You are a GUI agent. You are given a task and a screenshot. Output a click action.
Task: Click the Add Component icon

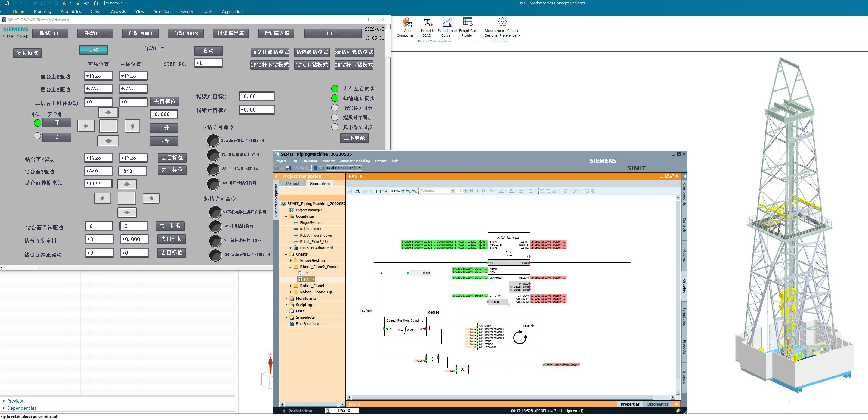click(x=407, y=23)
